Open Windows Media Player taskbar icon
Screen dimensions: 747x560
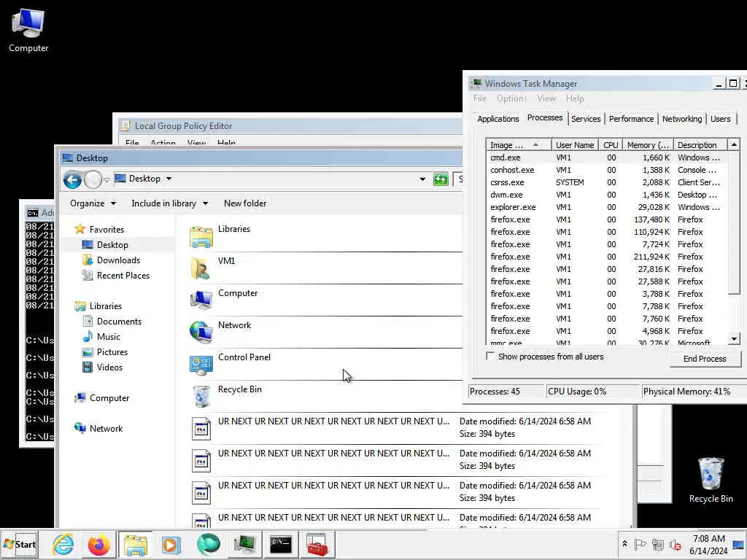coord(171,544)
